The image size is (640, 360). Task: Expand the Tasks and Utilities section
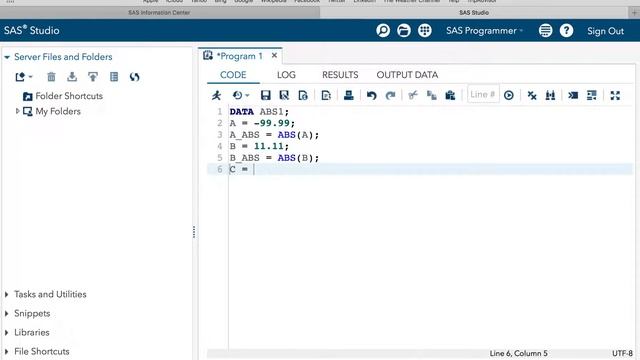pos(7,294)
